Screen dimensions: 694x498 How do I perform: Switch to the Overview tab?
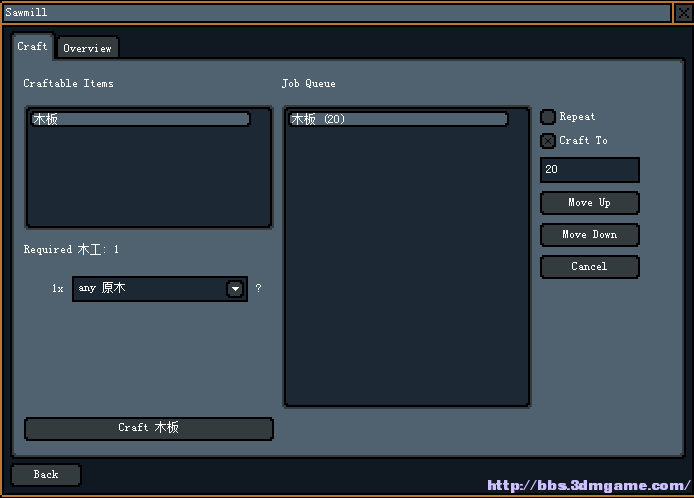[x=88, y=48]
